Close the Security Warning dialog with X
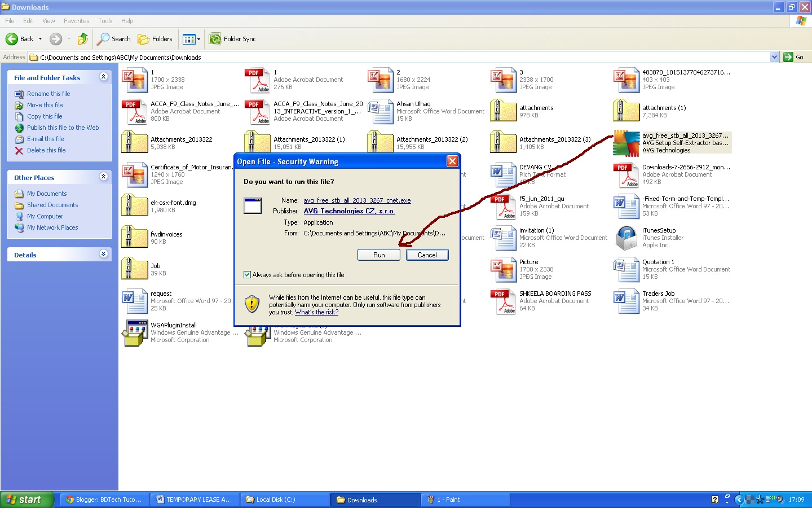The height and width of the screenshot is (508, 812). 452,161
